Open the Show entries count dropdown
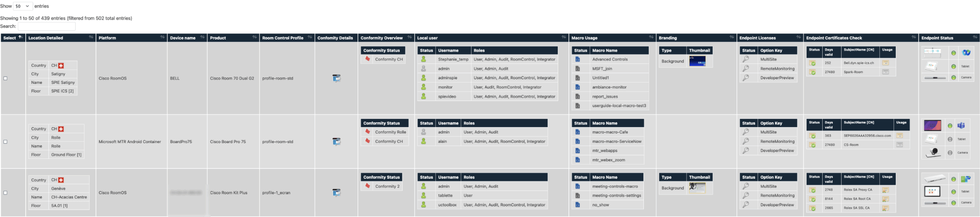The image size is (980, 217). (23, 6)
